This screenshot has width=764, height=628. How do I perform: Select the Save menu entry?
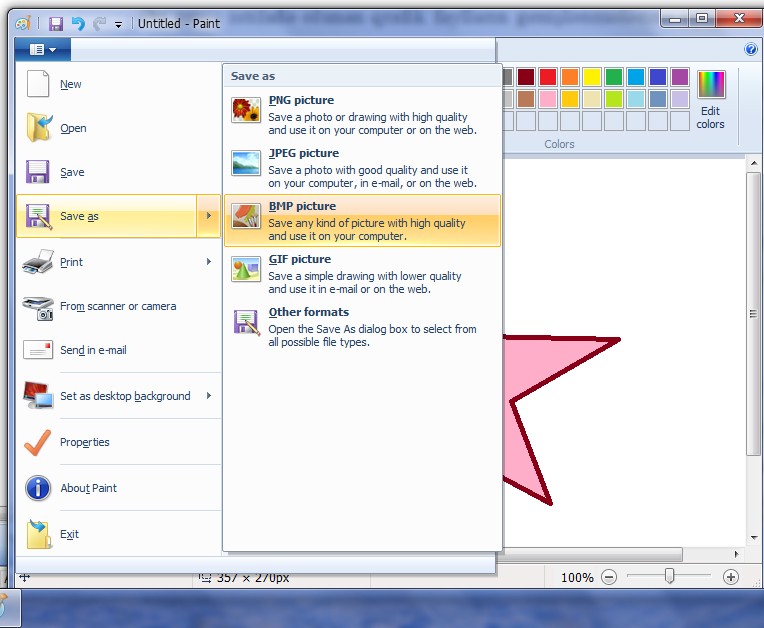pos(118,171)
